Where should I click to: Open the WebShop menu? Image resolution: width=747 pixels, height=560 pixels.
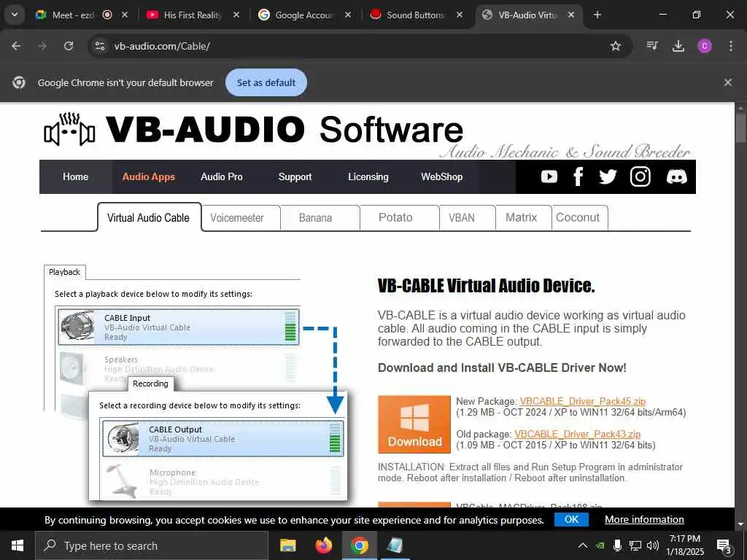coord(441,176)
